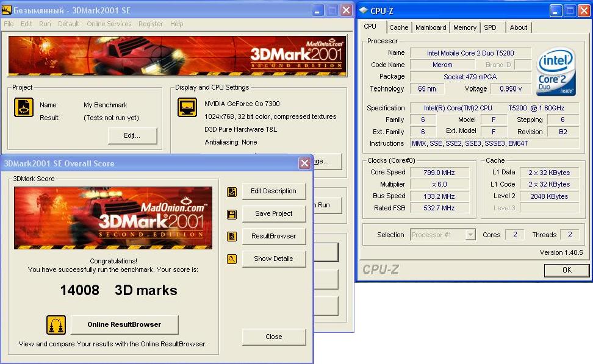This screenshot has width=593, height=364.
Task: Click the Code Name Merom field
Action: tap(442, 65)
